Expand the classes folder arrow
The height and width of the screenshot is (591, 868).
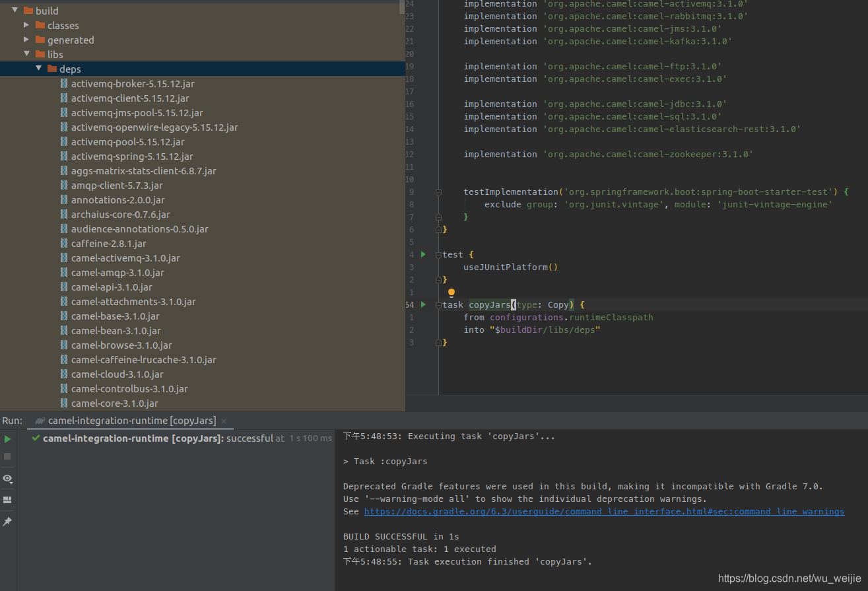coord(26,25)
